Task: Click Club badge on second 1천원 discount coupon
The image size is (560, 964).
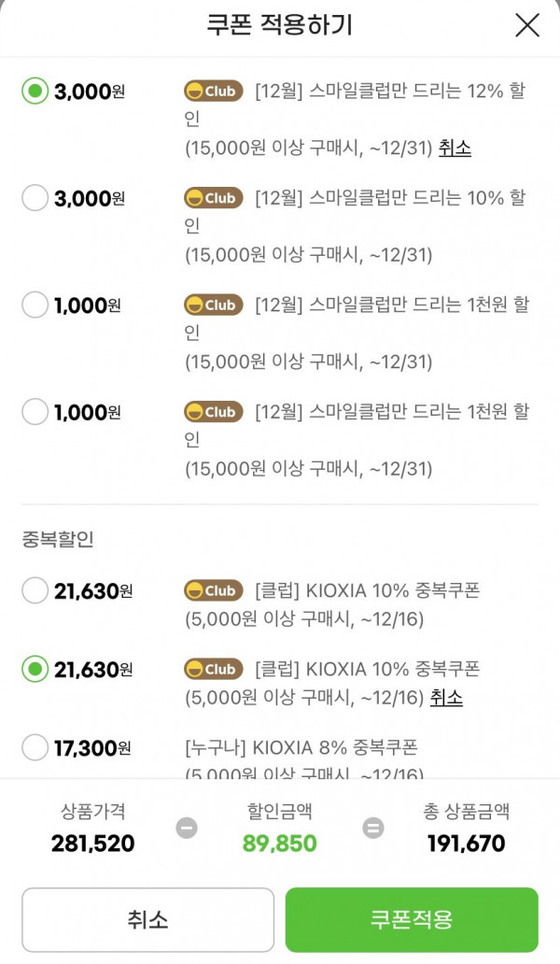Action: point(214,412)
